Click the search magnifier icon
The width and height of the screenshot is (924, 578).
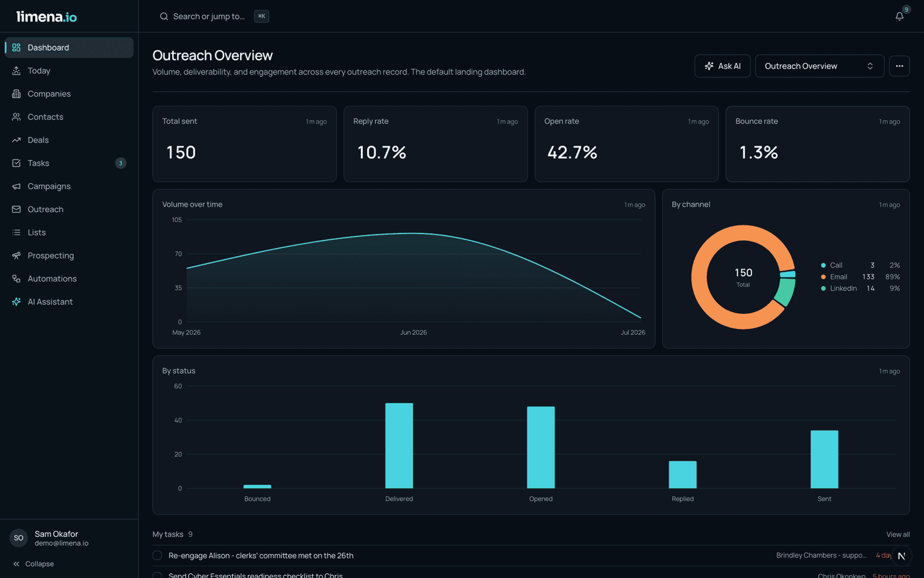(164, 16)
